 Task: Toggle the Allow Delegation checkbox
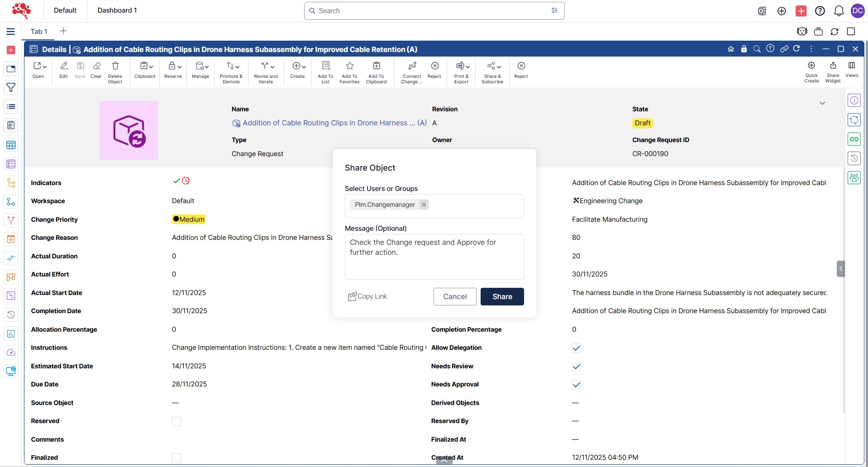point(576,348)
